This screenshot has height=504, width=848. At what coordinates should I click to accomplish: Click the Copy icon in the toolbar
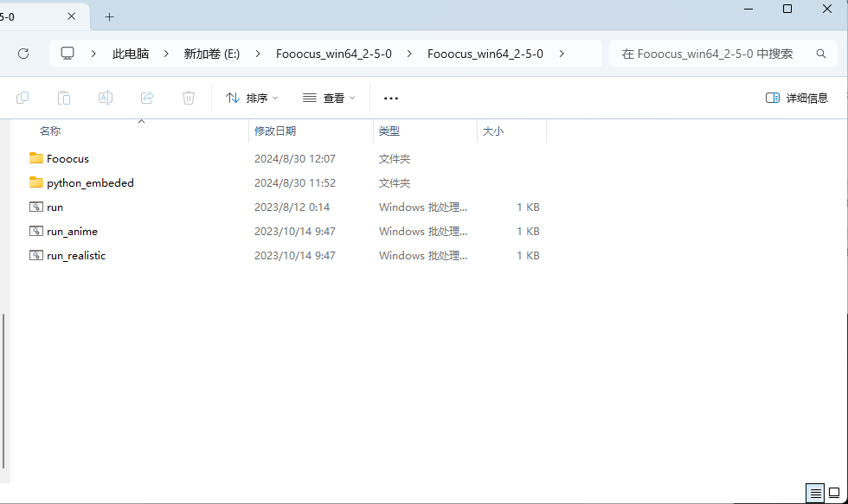pos(22,98)
